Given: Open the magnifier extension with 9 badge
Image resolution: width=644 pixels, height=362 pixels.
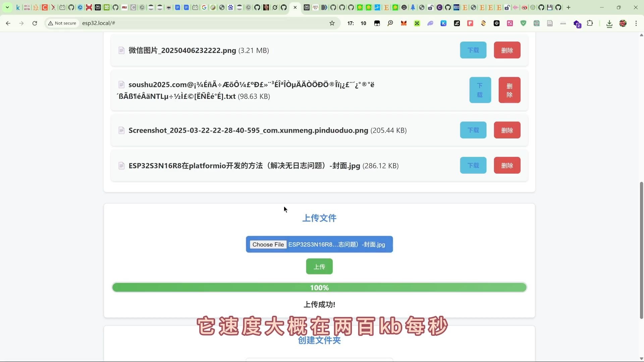Looking at the screenshot, I should pos(390,23).
